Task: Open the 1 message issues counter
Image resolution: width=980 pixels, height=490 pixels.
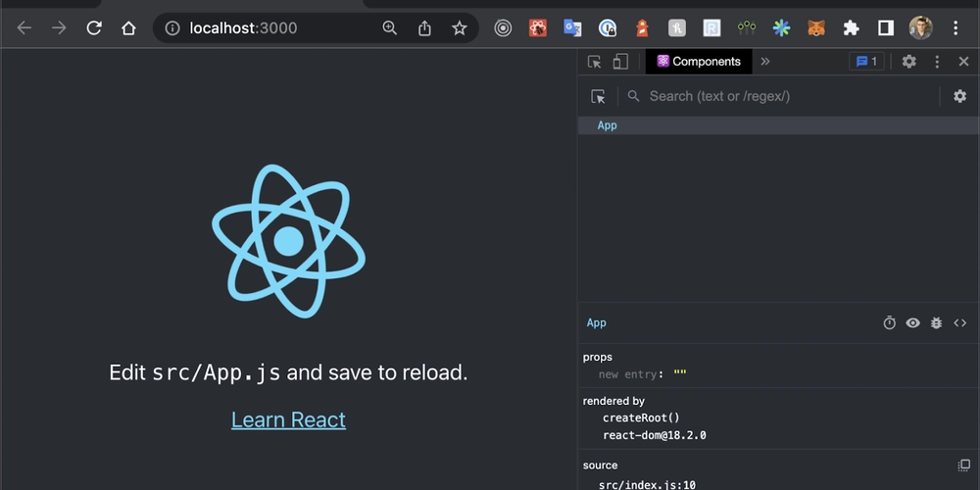Action: [x=866, y=61]
